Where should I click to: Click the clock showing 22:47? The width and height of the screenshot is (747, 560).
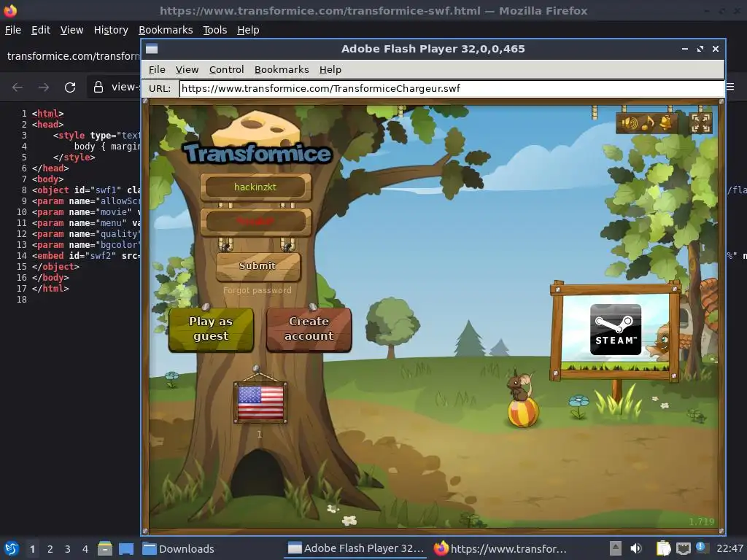point(729,548)
